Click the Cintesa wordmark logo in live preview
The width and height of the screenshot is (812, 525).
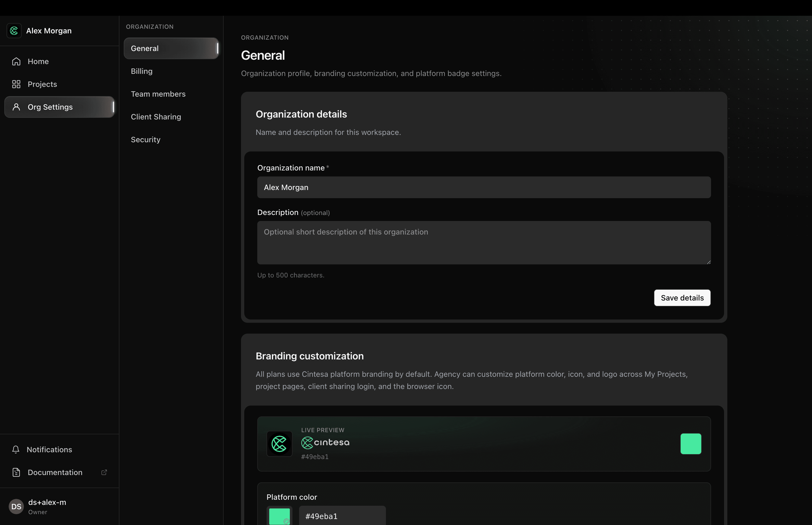tap(325, 442)
